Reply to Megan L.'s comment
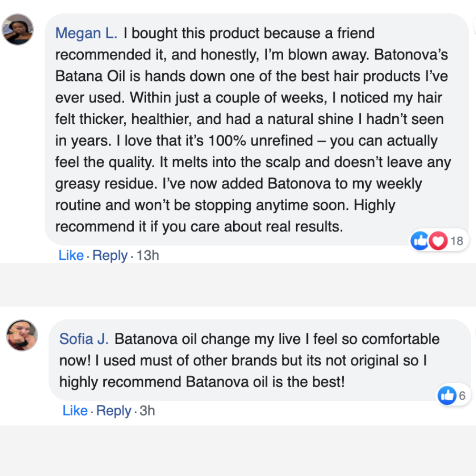The height and width of the screenshot is (476, 476). [x=110, y=256]
